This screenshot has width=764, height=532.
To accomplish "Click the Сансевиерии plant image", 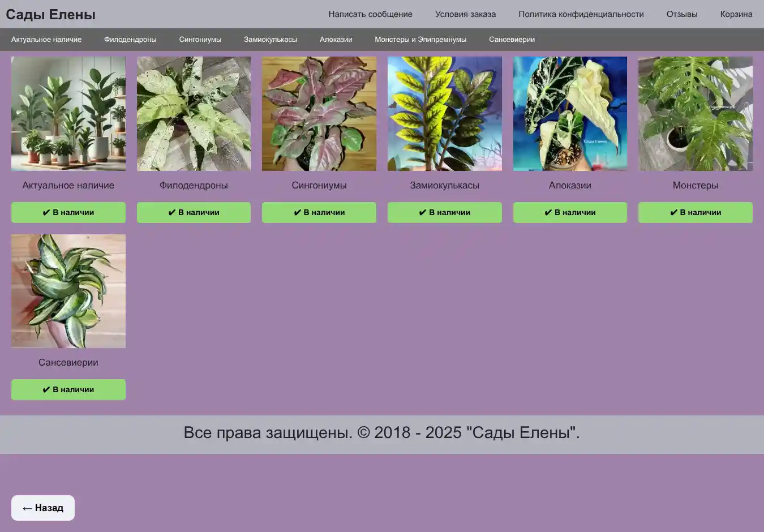I will coord(68,291).
